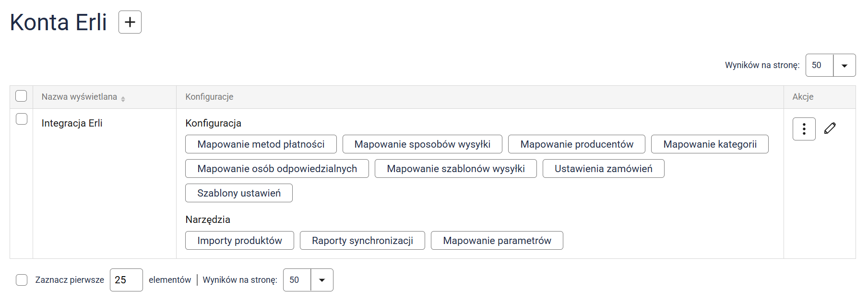This screenshot has height=302, width=868.
Task: Open Mapowanie metod płatności
Action: (261, 144)
